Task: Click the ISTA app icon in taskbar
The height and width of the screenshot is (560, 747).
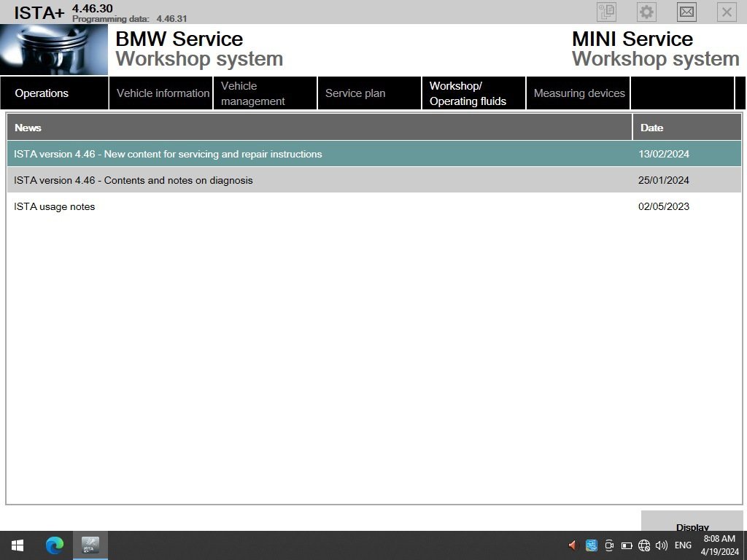Action: [90, 545]
